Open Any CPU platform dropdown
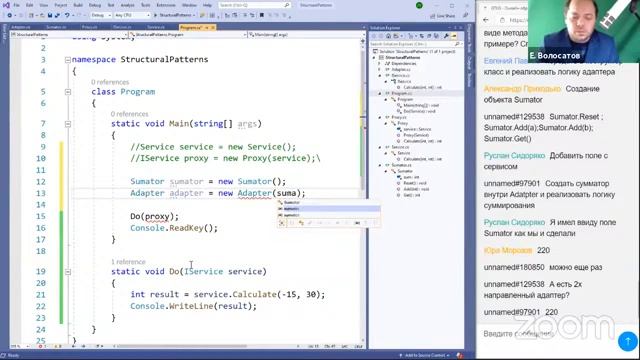Screen dimensions: 640x360 point(132,15)
